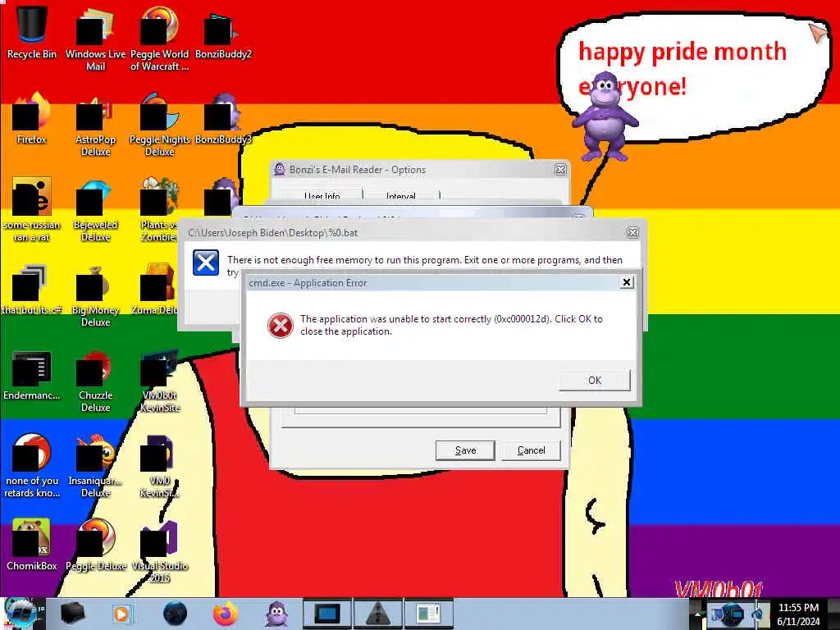Select VM0 KevinSi... purple file icon

pos(159,466)
